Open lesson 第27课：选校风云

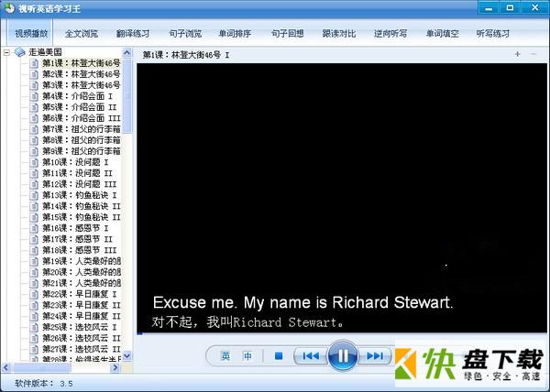coord(82,349)
